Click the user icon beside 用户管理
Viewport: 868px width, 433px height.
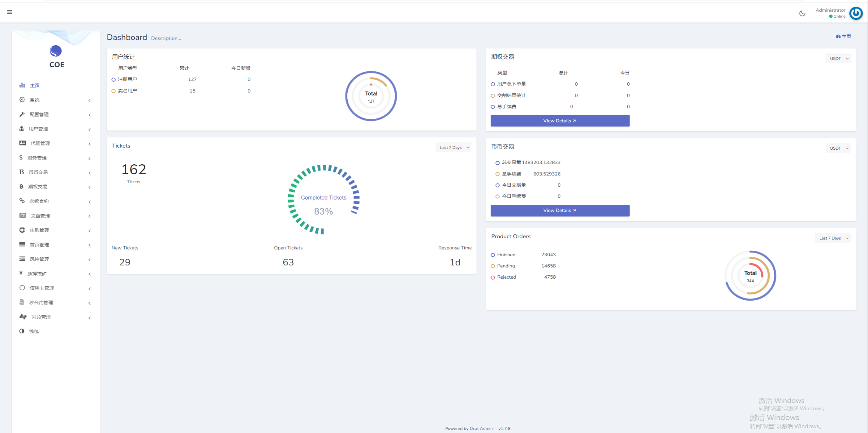click(x=22, y=129)
